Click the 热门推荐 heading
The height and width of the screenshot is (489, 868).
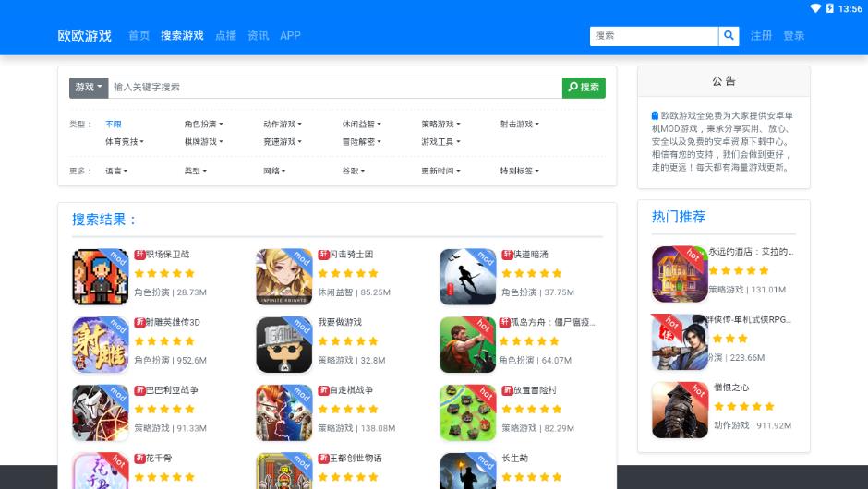coord(679,217)
